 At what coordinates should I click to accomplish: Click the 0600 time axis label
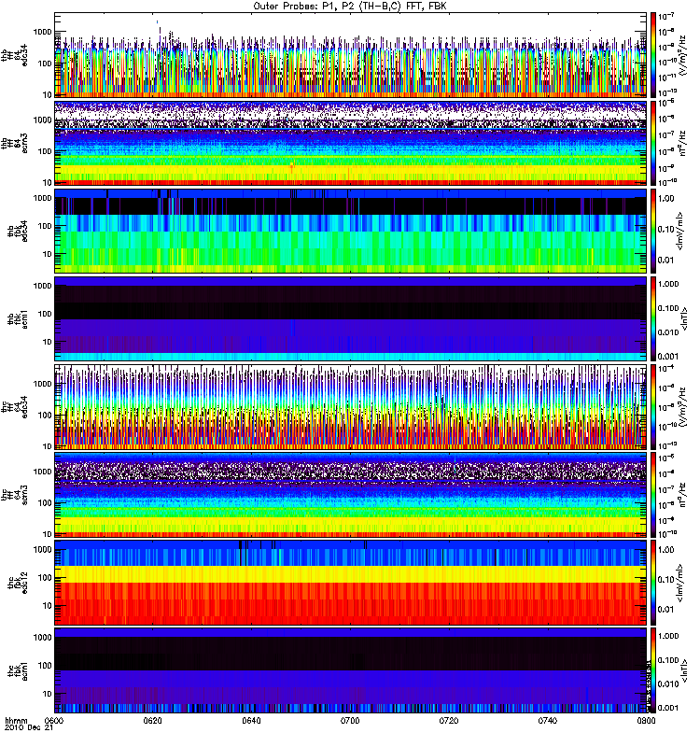coord(55,722)
